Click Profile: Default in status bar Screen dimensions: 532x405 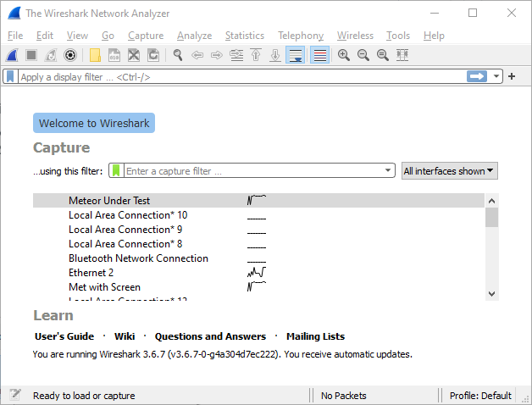(x=480, y=396)
